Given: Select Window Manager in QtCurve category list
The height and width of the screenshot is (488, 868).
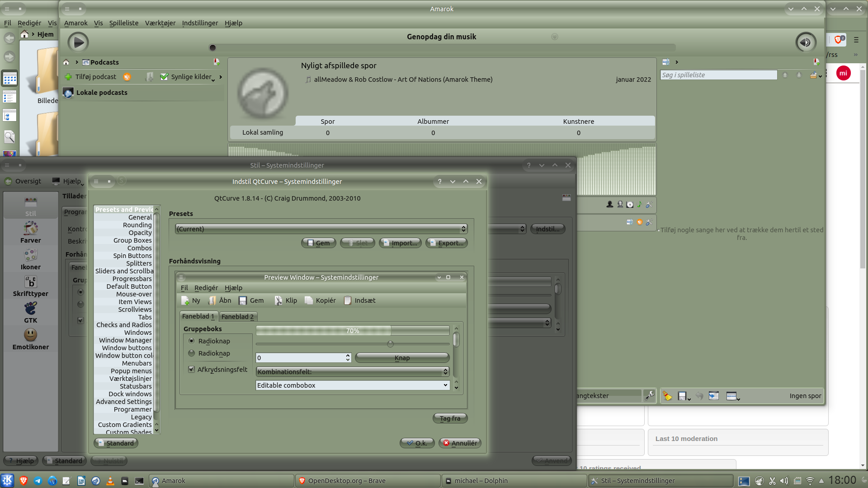Looking at the screenshot, I should click(125, 340).
